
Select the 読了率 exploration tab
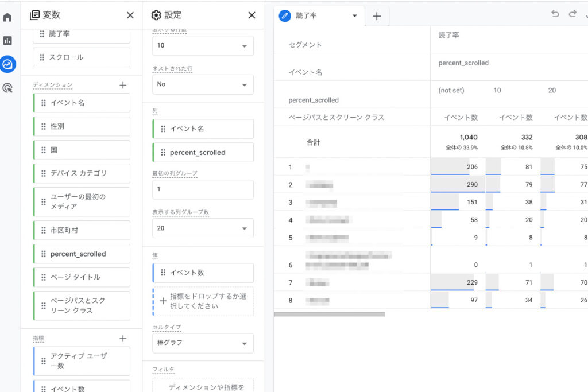pyautogui.click(x=319, y=15)
